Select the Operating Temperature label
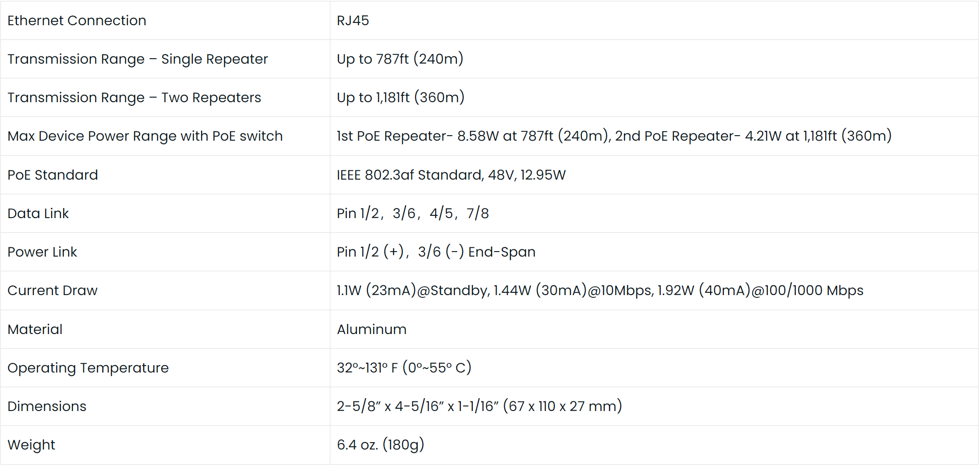Viewport: 980px width, 466px height. tap(88, 368)
